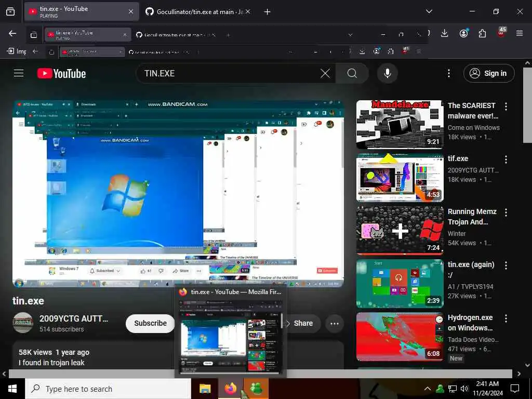Click the Windows taskbar search box
Image resolution: width=532 pixels, height=399 pixels.
tap(108, 389)
